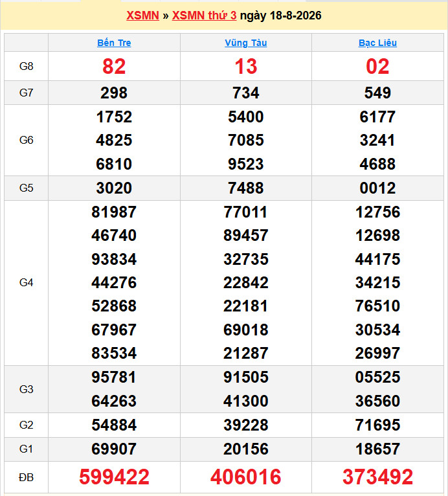Viewport: 448px width, 496px height.
Task: Click the G4 number 46740
Action: pyautogui.click(x=114, y=235)
